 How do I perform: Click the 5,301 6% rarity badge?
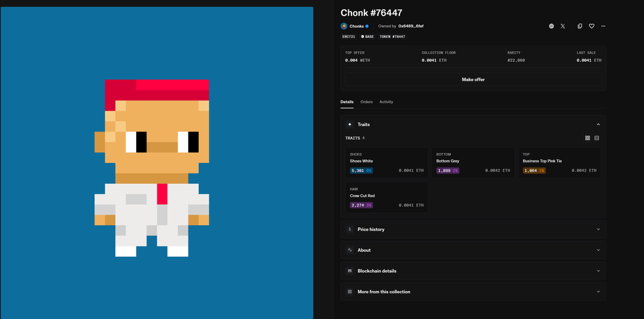tap(361, 170)
